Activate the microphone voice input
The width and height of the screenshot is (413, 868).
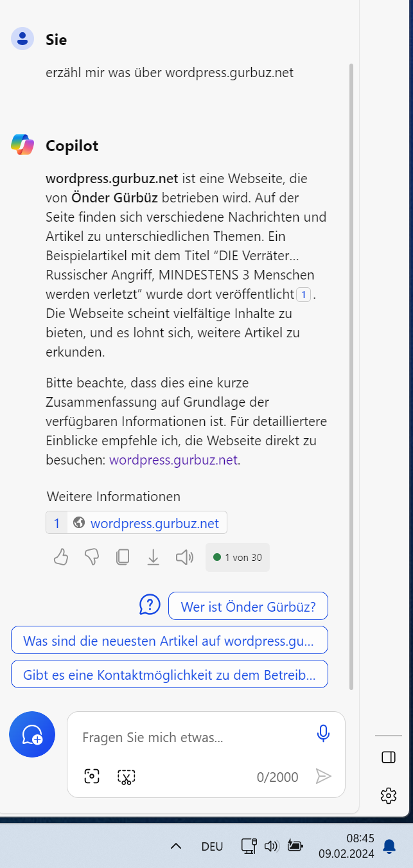pyautogui.click(x=323, y=733)
